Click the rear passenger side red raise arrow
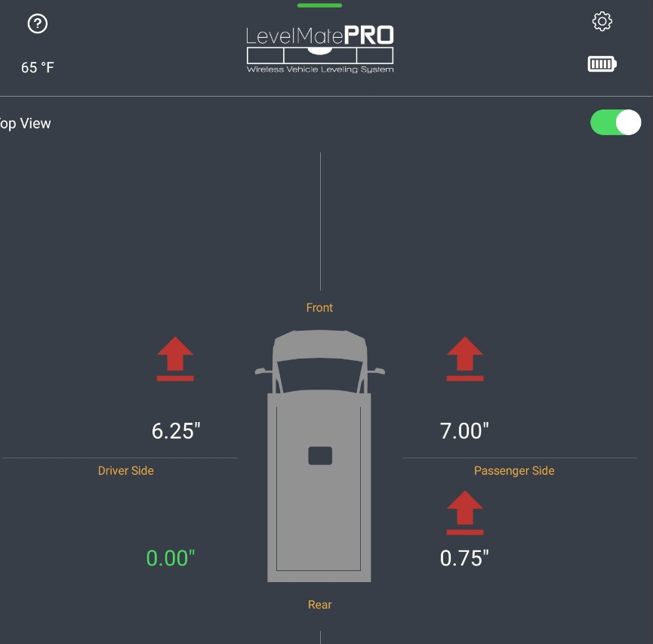653x644 pixels. click(465, 513)
